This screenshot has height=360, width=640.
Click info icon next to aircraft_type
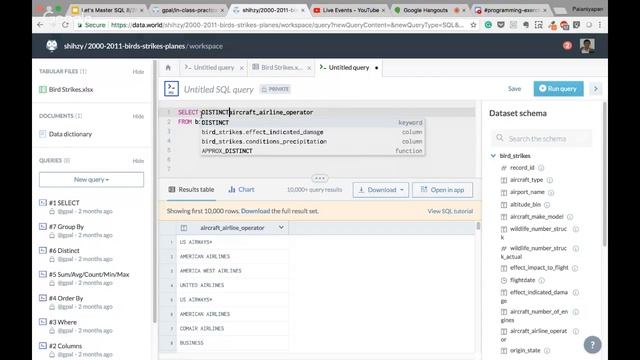550,180
